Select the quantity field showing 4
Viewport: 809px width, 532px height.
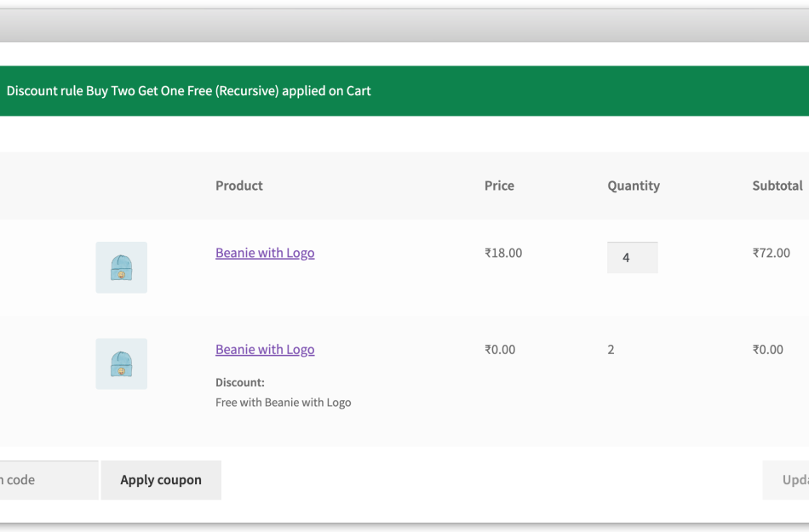[x=632, y=257]
